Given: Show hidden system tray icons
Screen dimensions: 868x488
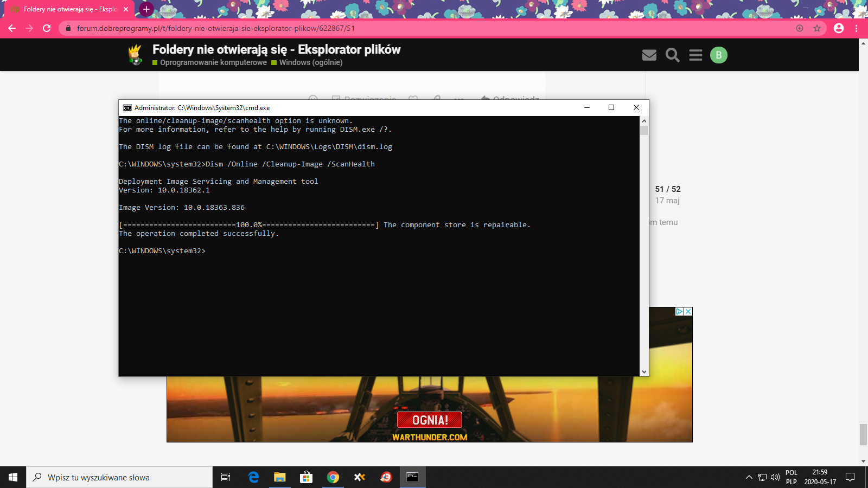Looking at the screenshot, I should point(749,477).
